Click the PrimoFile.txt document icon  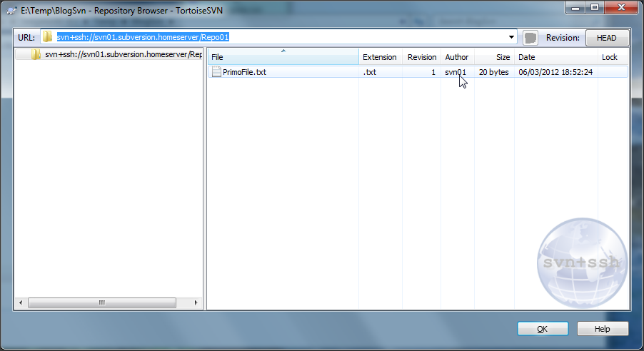coord(216,72)
